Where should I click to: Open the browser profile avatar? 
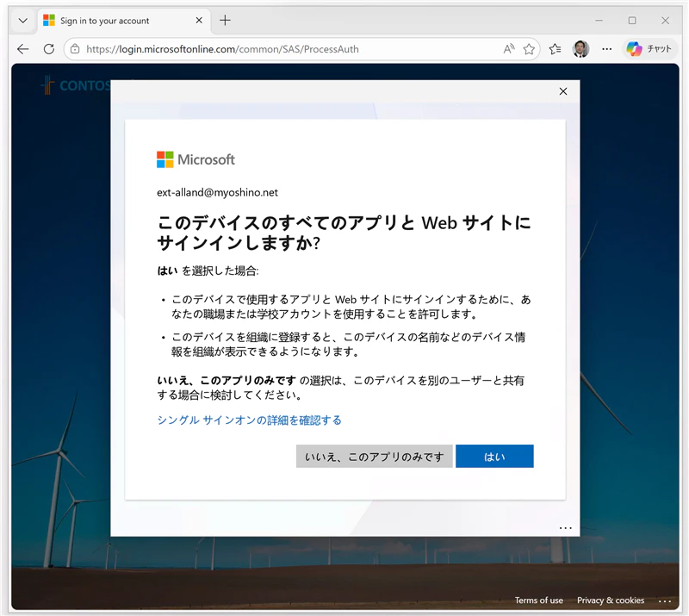(x=580, y=49)
